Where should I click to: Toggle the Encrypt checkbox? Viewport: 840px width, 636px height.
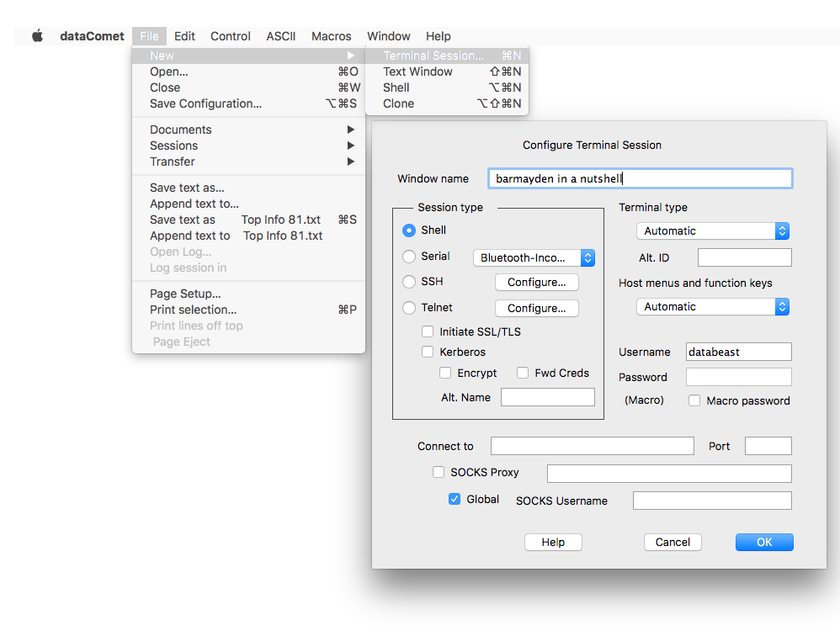(445, 373)
